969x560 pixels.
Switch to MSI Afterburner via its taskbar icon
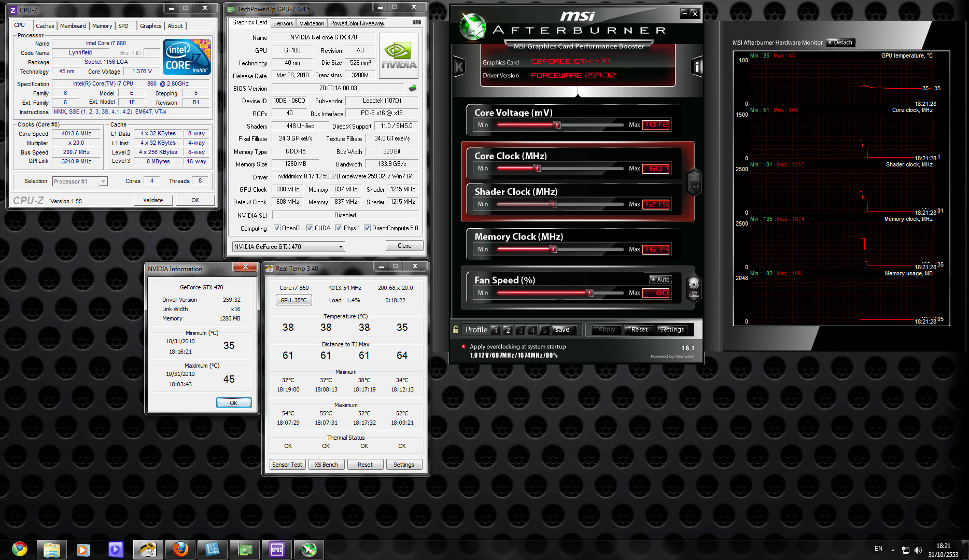(308, 549)
